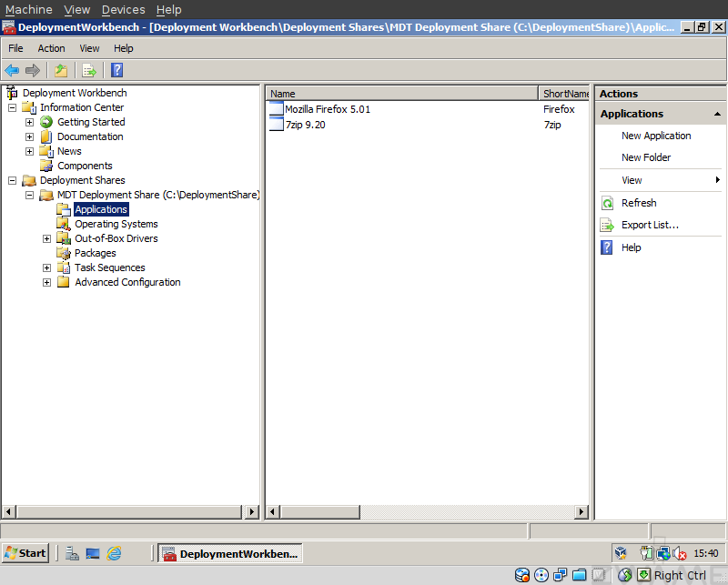Click the taskbar clock 15:40
This screenshot has height=585, width=728.
pyautogui.click(x=706, y=553)
